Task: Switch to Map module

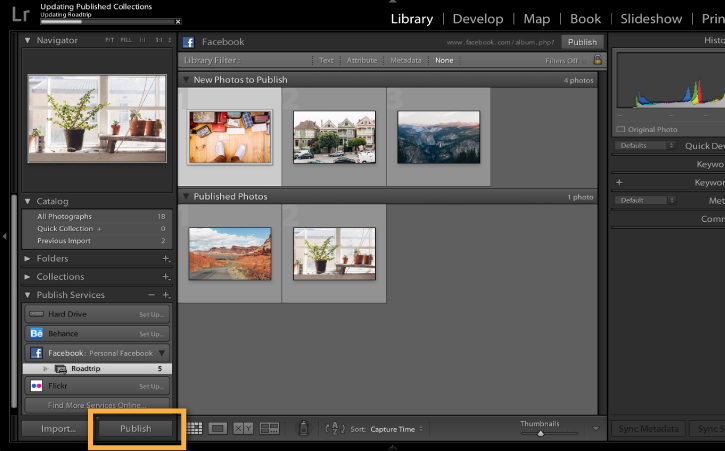Action: click(x=536, y=19)
